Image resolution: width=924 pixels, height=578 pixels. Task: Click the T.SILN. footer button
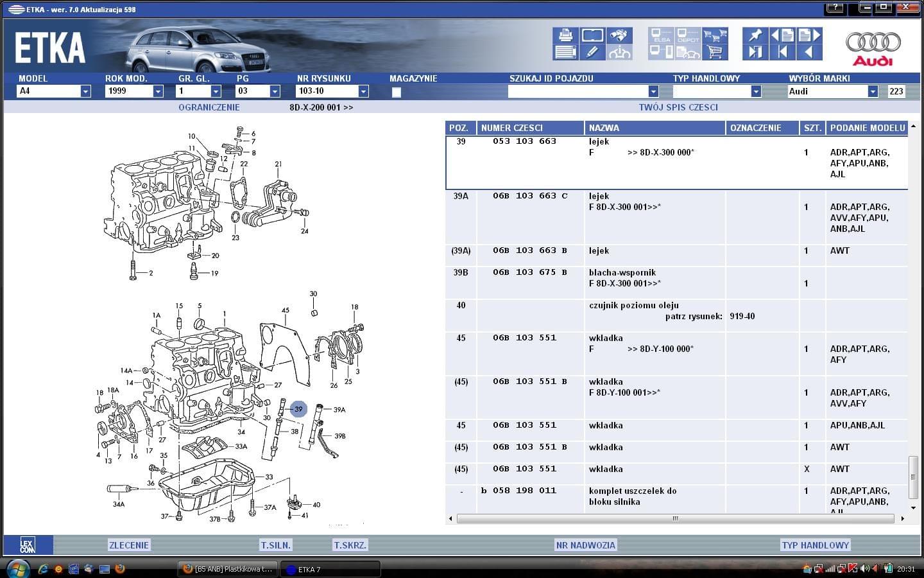tap(276, 545)
